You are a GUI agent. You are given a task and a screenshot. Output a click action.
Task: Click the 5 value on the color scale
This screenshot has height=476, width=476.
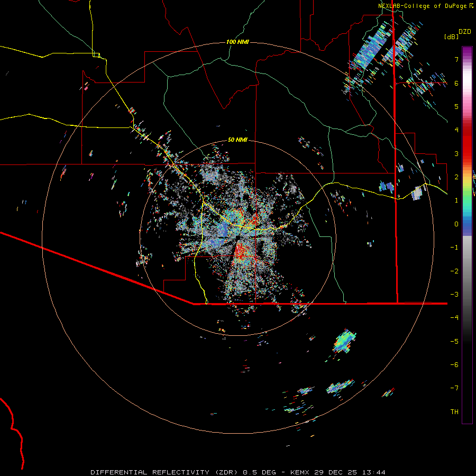pos(456,106)
